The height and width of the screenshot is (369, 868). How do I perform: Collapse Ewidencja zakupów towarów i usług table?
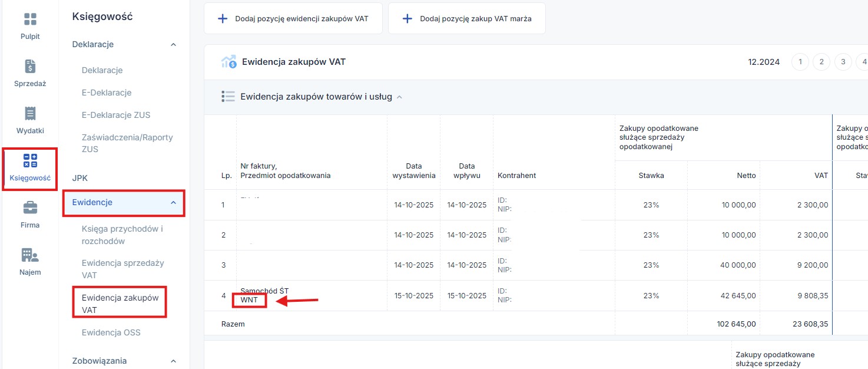tap(399, 97)
